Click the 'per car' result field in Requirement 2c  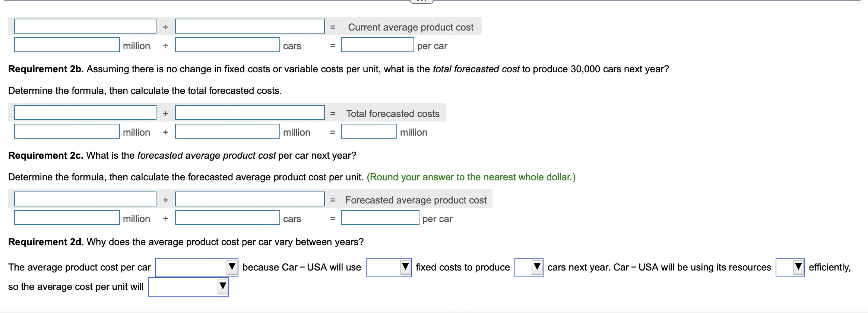tap(379, 219)
